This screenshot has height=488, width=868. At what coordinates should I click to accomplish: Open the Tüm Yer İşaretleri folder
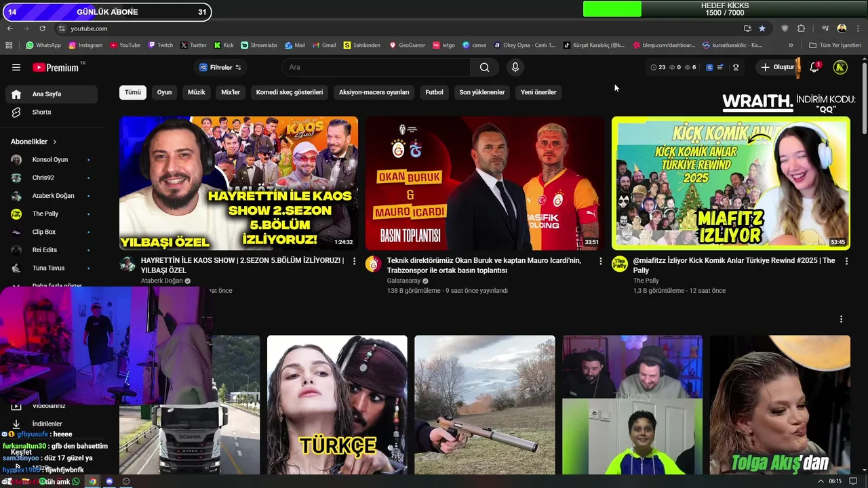pyautogui.click(x=835, y=45)
